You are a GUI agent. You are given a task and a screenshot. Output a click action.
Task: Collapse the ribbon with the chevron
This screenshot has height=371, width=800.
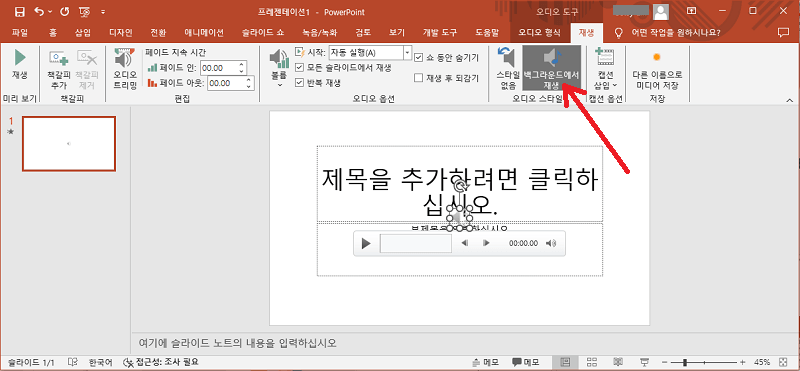(789, 100)
